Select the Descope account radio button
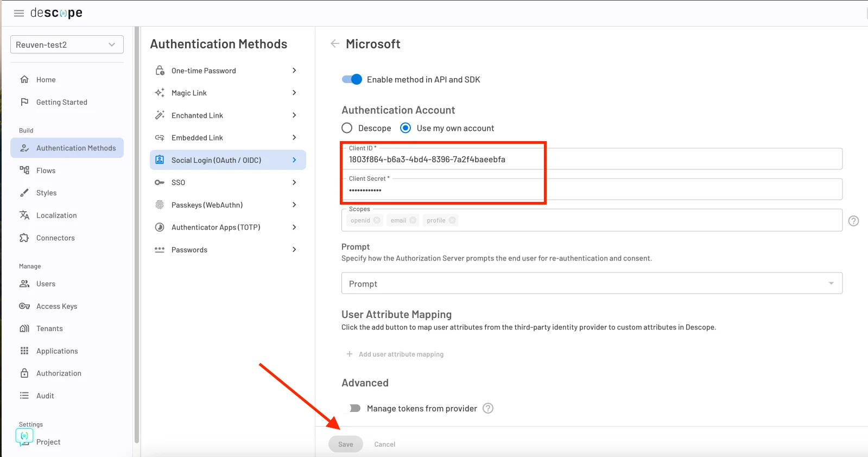 [347, 128]
